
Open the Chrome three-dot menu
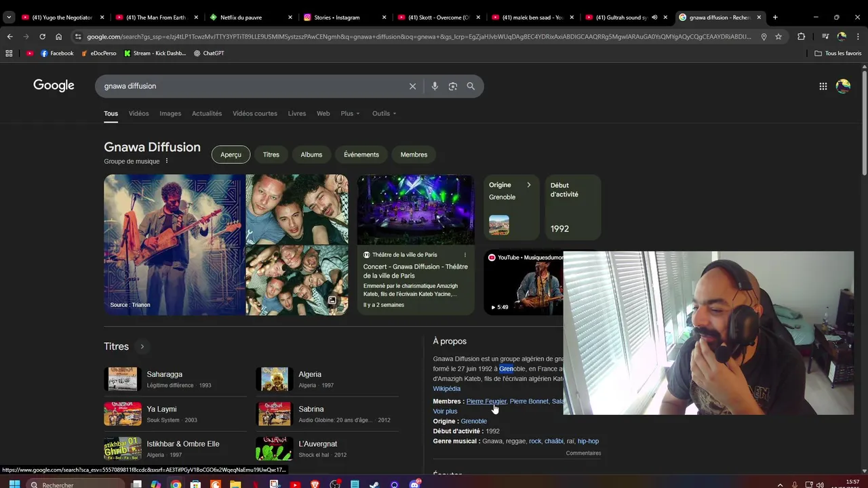click(x=858, y=37)
